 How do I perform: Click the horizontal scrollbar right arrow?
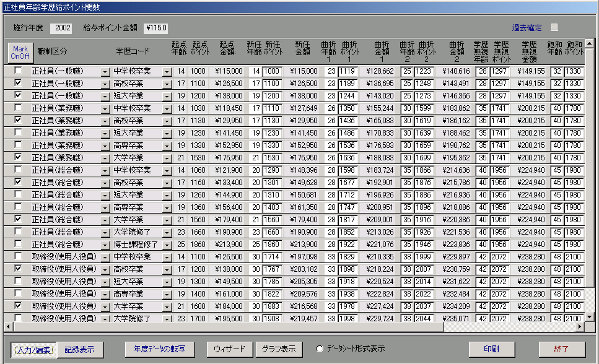pyautogui.click(x=580, y=327)
